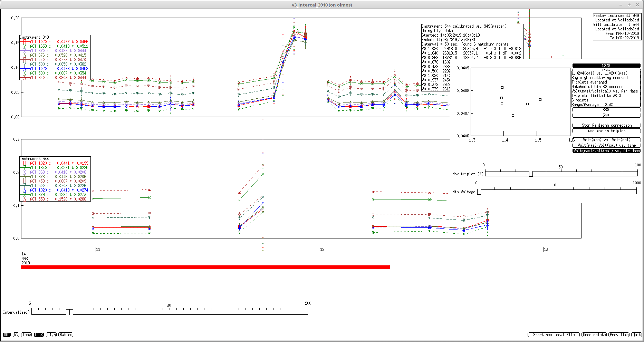644x342 pixels.
Task: Click Instrument 544 legend entry AOT 1640
Action: point(55,168)
